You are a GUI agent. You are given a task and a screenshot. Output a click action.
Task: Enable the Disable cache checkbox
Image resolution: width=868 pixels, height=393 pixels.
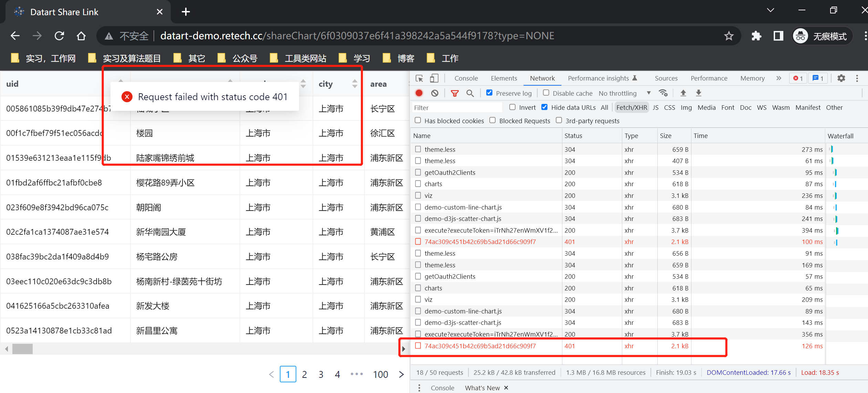[x=546, y=93]
